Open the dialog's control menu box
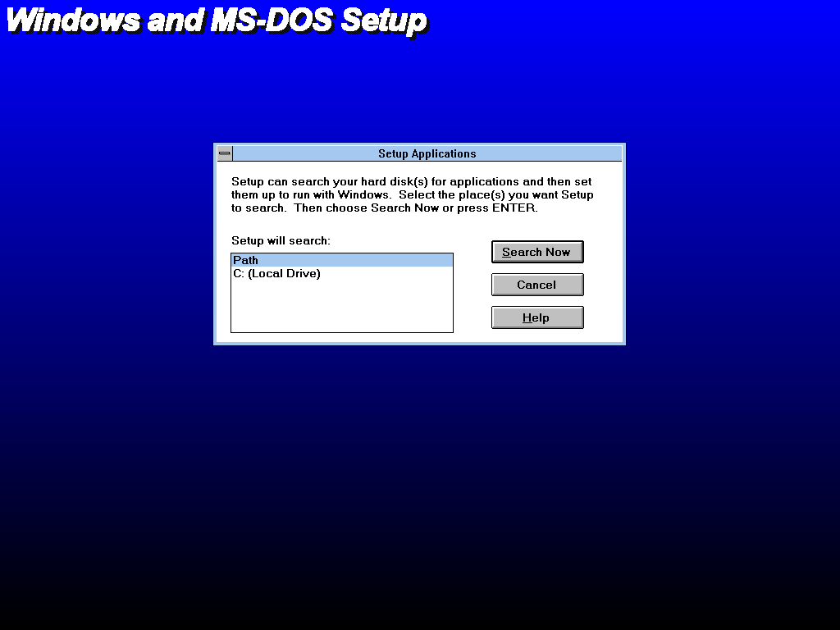 (x=225, y=153)
